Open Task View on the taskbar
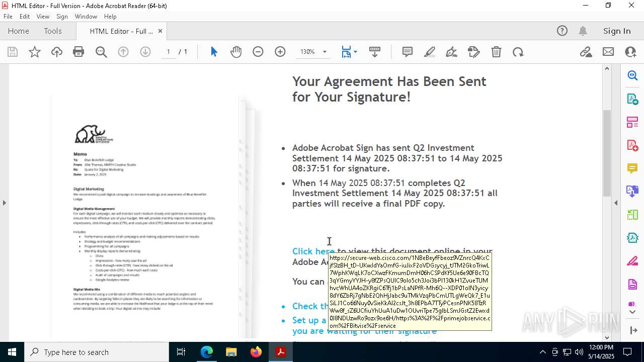Viewport: 644px width, 362px height. 181,352
